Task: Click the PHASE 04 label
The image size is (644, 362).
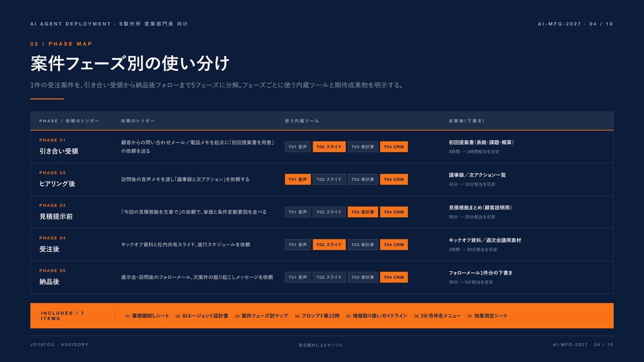Action: pyautogui.click(x=52, y=239)
